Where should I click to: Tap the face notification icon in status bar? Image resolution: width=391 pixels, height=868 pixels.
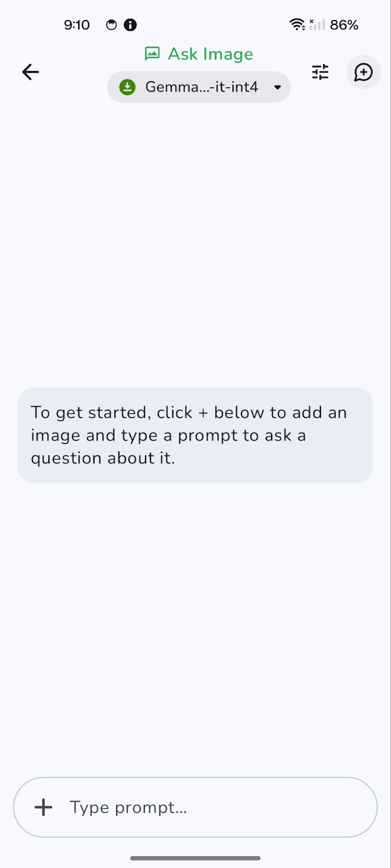click(x=111, y=25)
